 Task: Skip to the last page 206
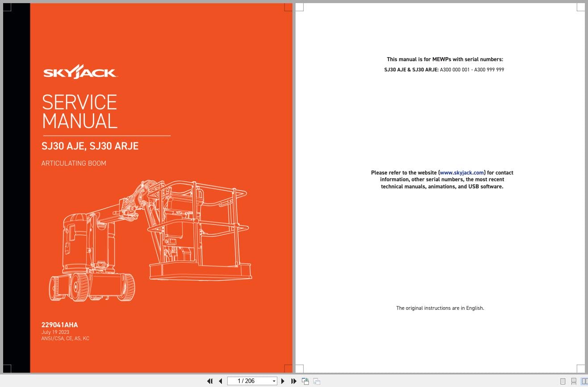(x=293, y=381)
